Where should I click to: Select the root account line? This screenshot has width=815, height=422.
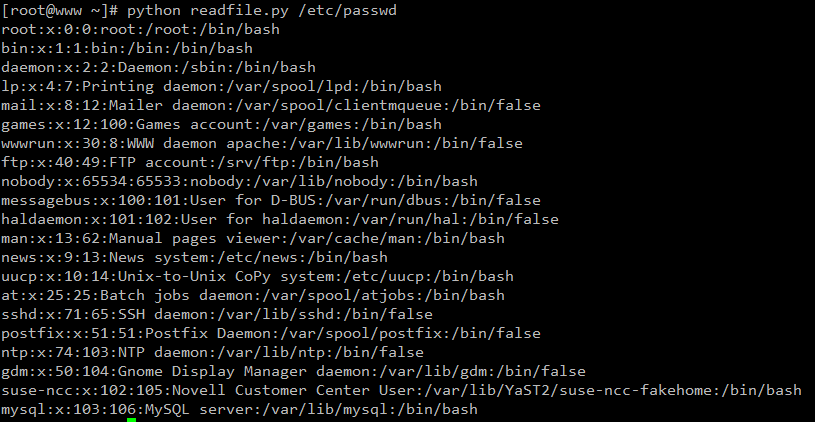tap(140, 29)
